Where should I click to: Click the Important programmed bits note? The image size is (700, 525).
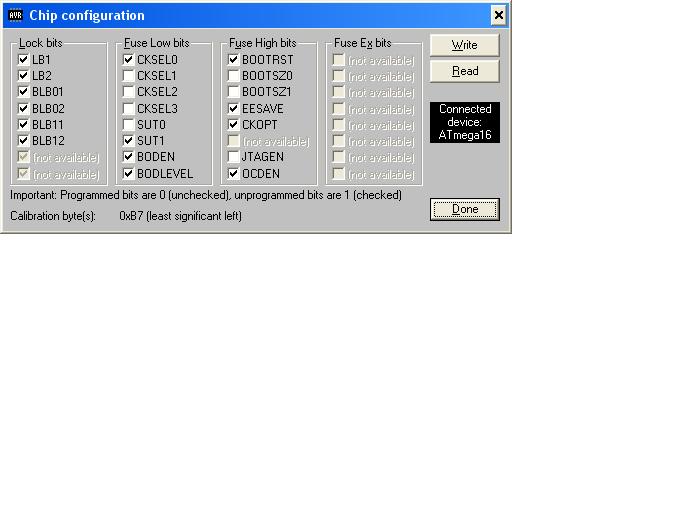(206, 195)
